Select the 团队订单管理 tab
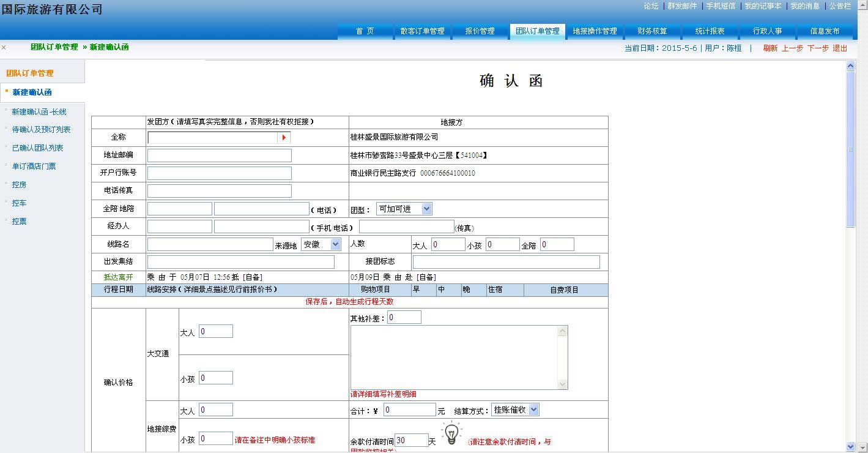The height and width of the screenshot is (453, 868). click(537, 31)
